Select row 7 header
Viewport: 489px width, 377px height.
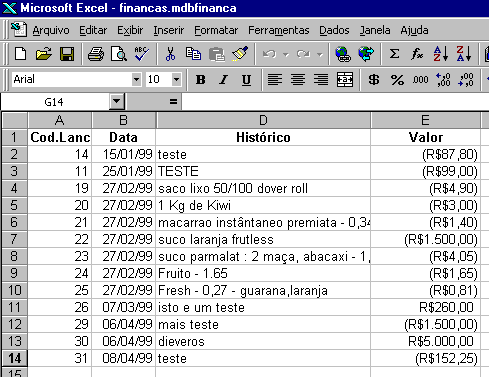click(14, 239)
